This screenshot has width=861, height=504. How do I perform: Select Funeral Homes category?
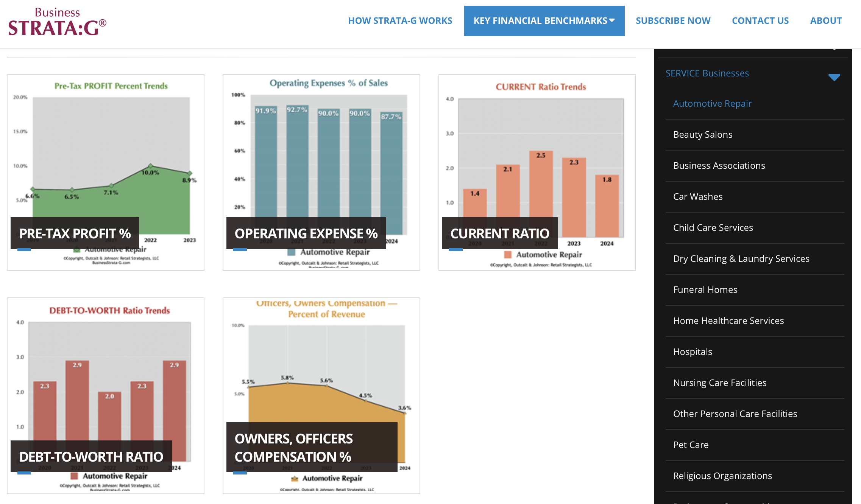pos(705,290)
